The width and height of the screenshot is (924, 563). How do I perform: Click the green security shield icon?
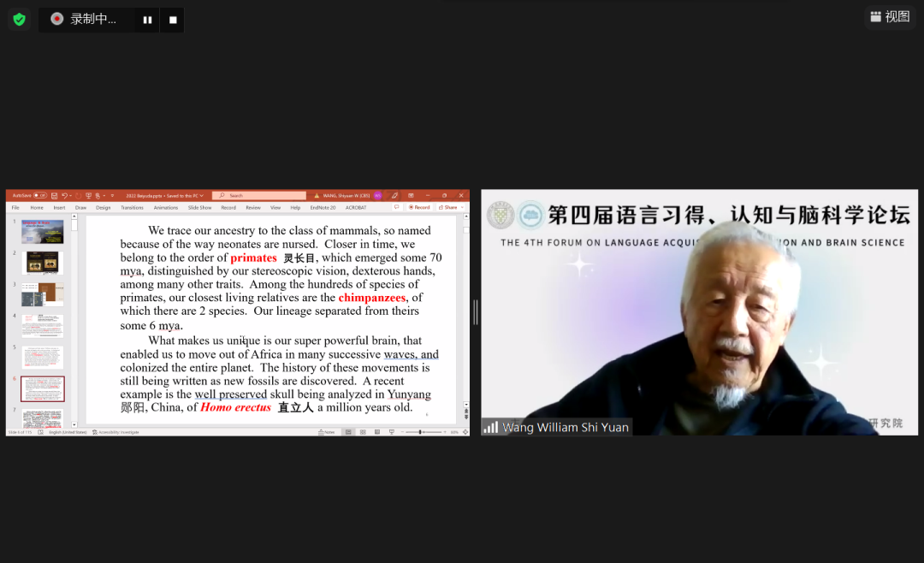click(19, 19)
